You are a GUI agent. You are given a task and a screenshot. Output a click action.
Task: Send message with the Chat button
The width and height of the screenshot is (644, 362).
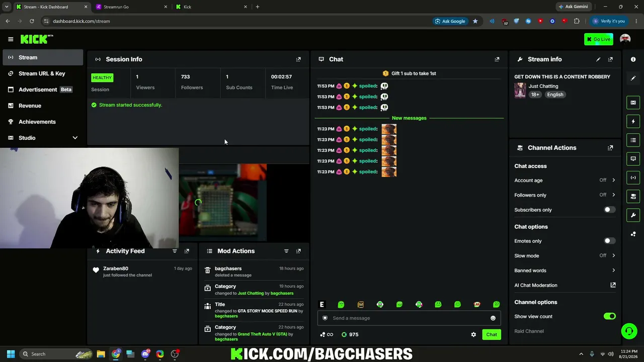(x=492, y=334)
